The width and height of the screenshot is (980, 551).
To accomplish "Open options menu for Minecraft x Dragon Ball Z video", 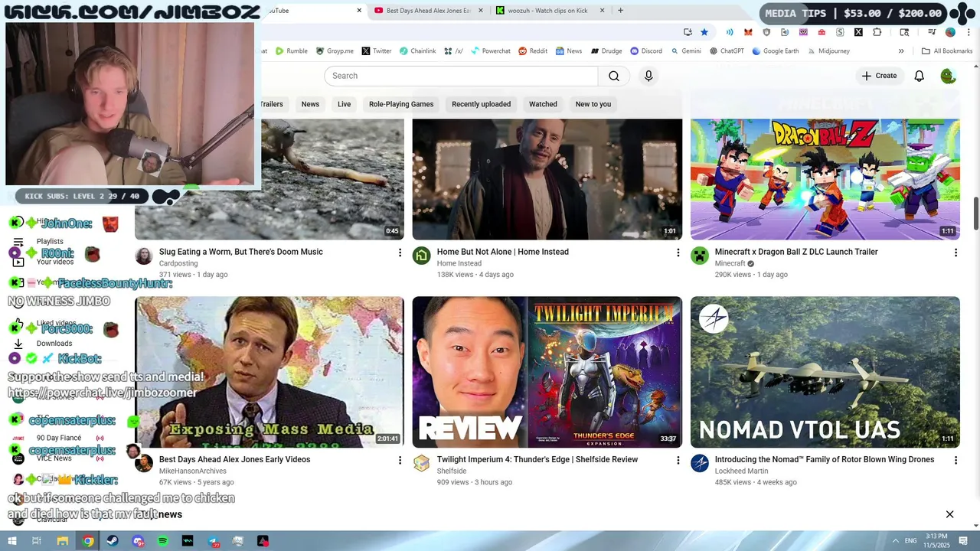I will coord(955,253).
